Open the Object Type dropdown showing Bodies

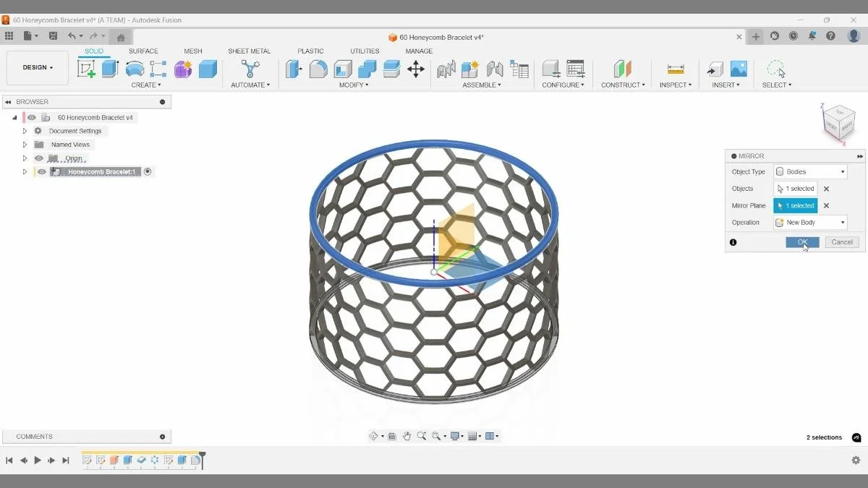810,172
